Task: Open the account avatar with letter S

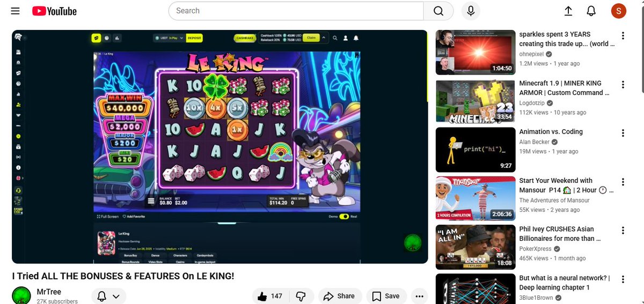Action: coord(619,11)
